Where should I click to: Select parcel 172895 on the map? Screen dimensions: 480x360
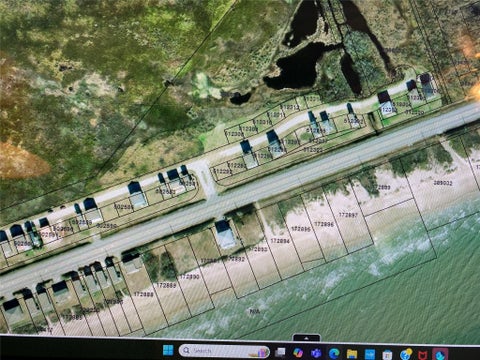[301, 229]
